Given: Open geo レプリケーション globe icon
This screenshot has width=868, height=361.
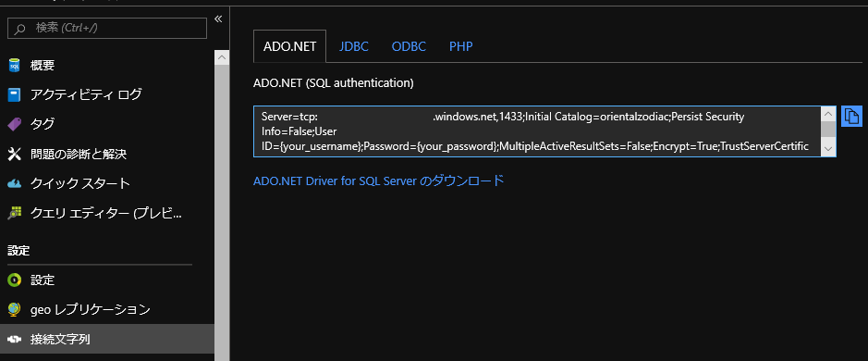Looking at the screenshot, I should (x=15, y=309).
